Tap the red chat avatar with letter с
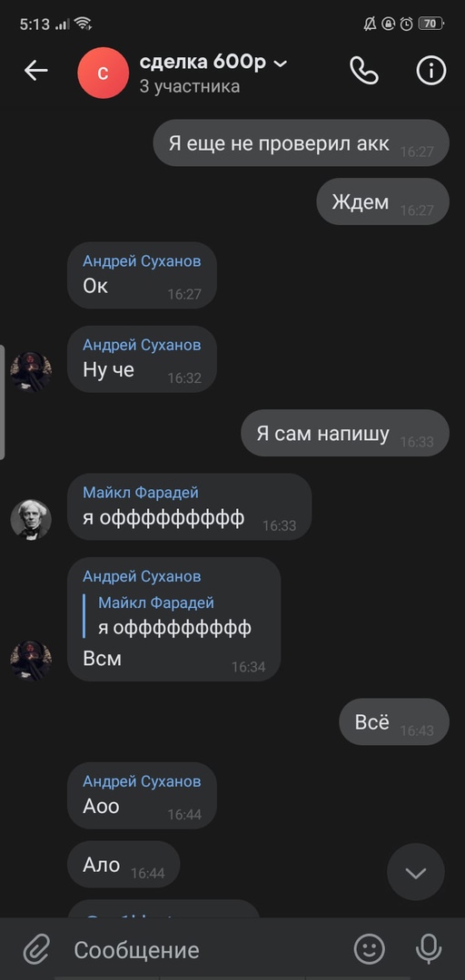The width and height of the screenshot is (465, 980). coord(104,73)
